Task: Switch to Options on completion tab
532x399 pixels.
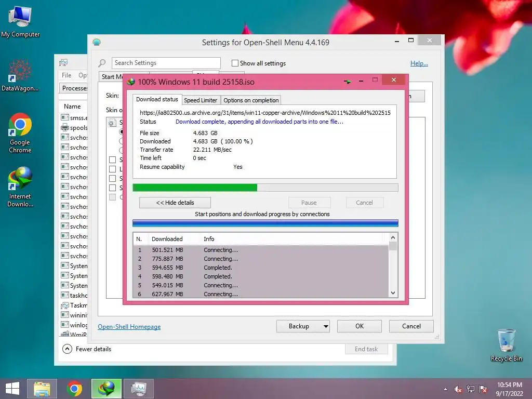Action: tap(251, 100)
